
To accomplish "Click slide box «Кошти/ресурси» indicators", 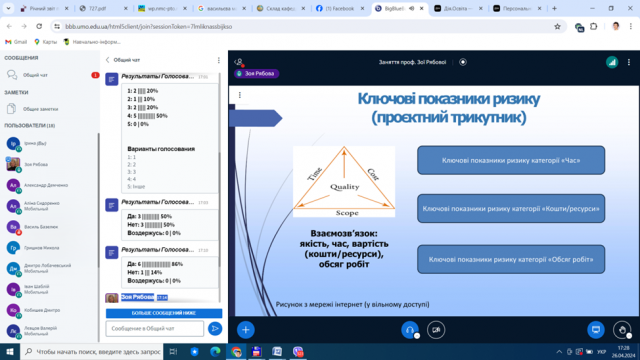I will tap(511, 209).
